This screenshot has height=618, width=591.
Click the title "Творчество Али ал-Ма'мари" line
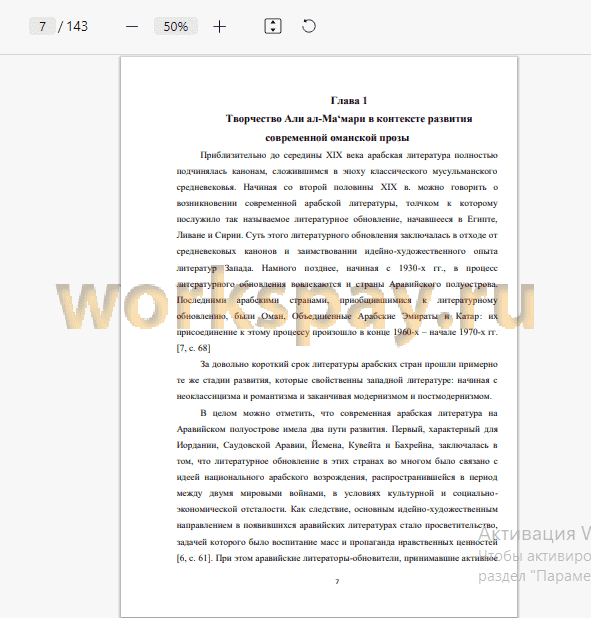tap(349, 119)
